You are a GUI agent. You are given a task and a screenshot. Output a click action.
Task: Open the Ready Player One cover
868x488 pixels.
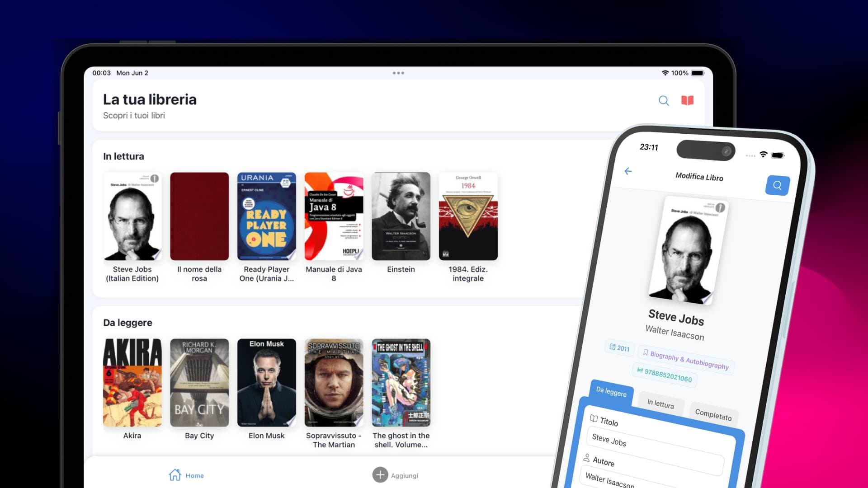click(x=267, y=216)
